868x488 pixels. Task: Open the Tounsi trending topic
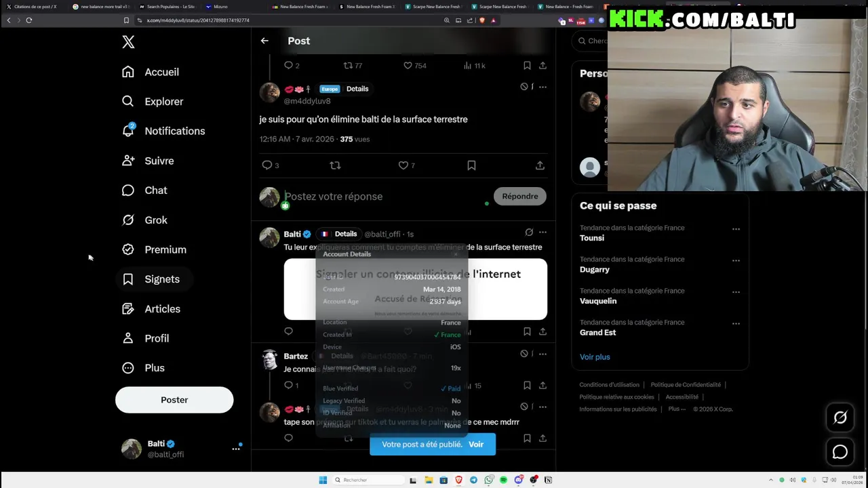point(592,238)
